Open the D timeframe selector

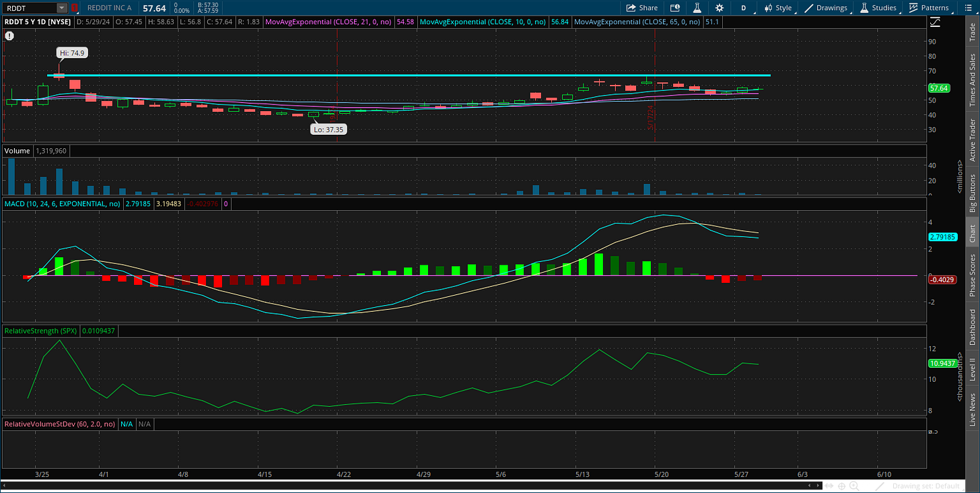tap(744, 8)
